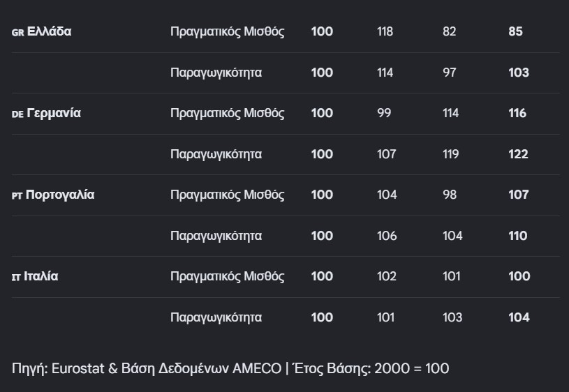
Task: Select the Πορτογαλία country name
Action: 60,195
